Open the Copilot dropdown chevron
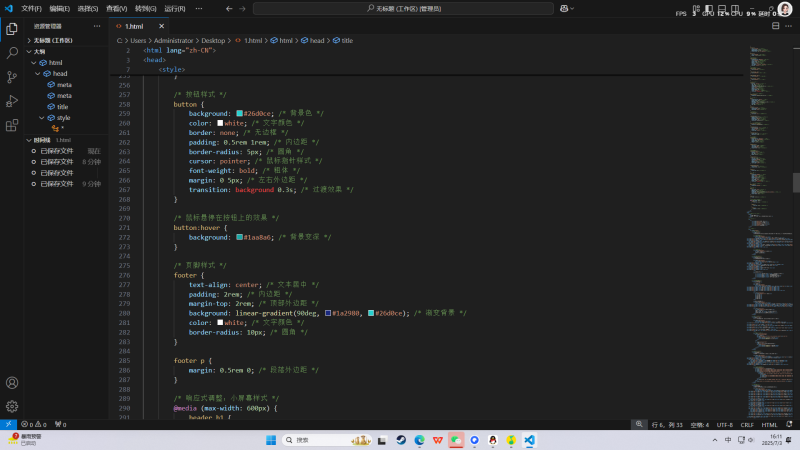800x450 pixels. [572, 9]
